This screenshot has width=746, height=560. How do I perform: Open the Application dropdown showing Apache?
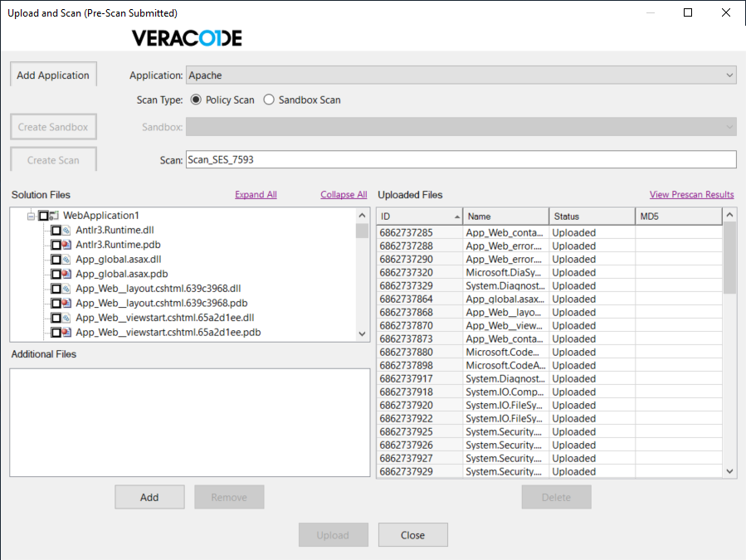[x=729, y=74]
